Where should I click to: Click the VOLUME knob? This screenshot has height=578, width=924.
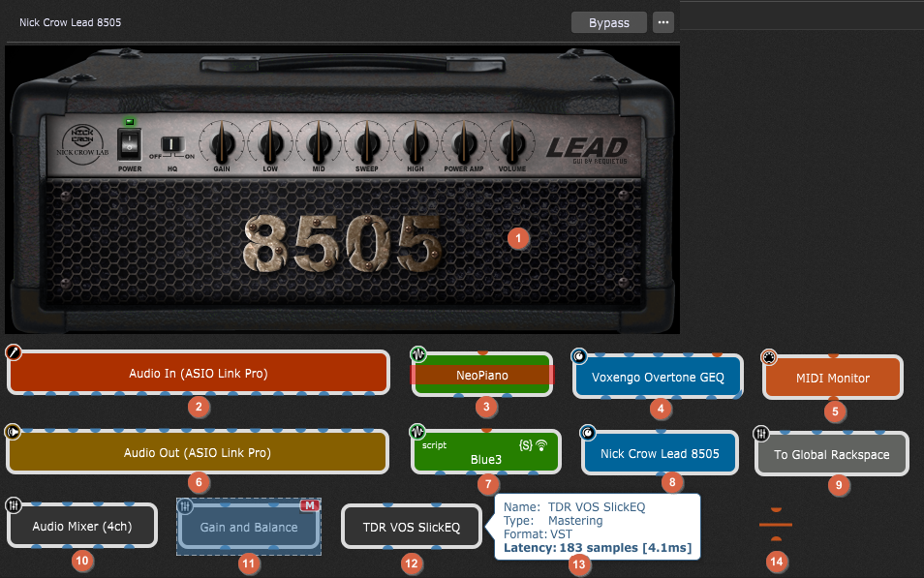coord(512,143)
